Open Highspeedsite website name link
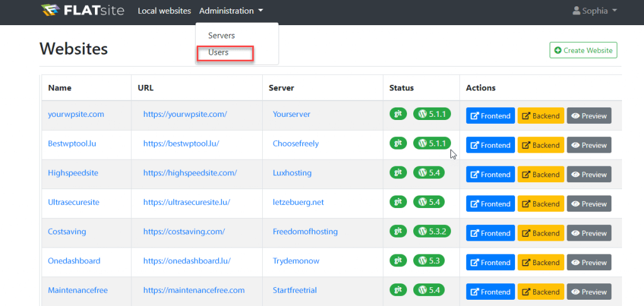This screenshot has width=644, height=306. pos(73,173)
